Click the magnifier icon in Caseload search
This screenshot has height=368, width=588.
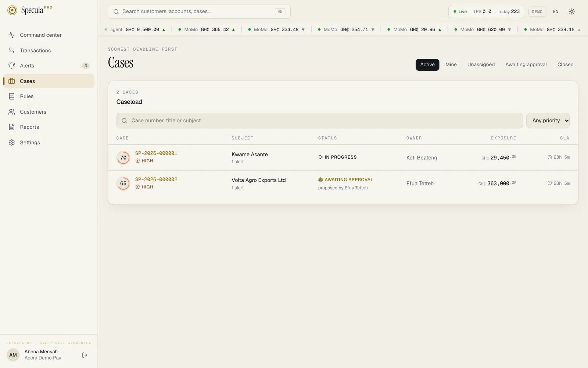(125, 121)
